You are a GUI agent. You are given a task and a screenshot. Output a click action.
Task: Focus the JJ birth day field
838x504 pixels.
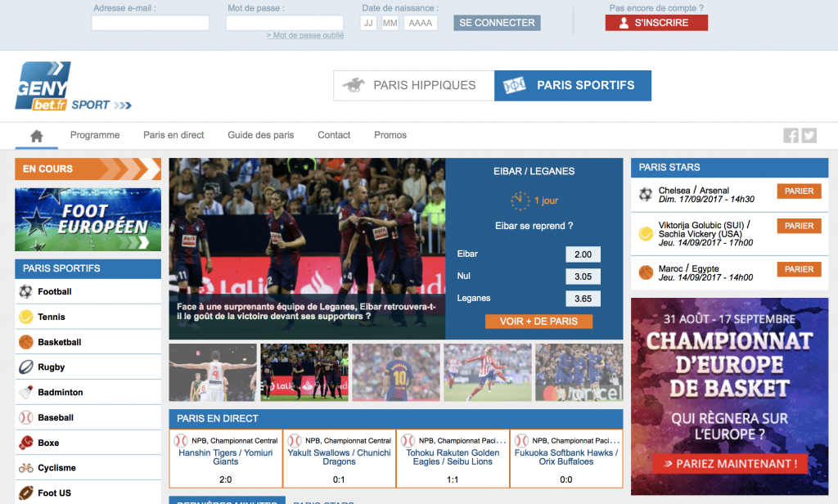pos(368,23)
